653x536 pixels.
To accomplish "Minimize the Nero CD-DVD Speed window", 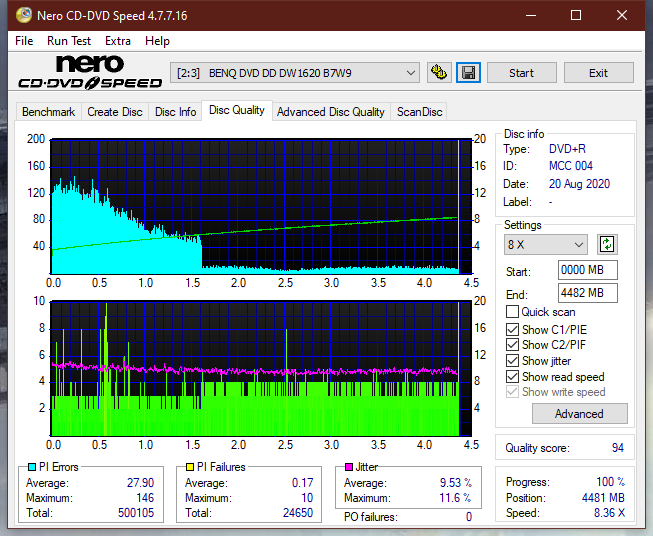I will pyautogui.click(x=531, y=15).
